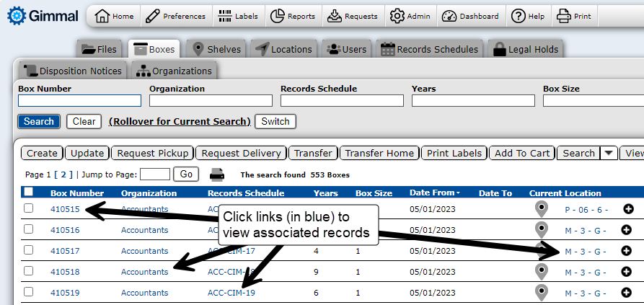This screenshot has height=305, width=644.
Task: Click location pin icon for box 410515
Action: pos(542,209)
